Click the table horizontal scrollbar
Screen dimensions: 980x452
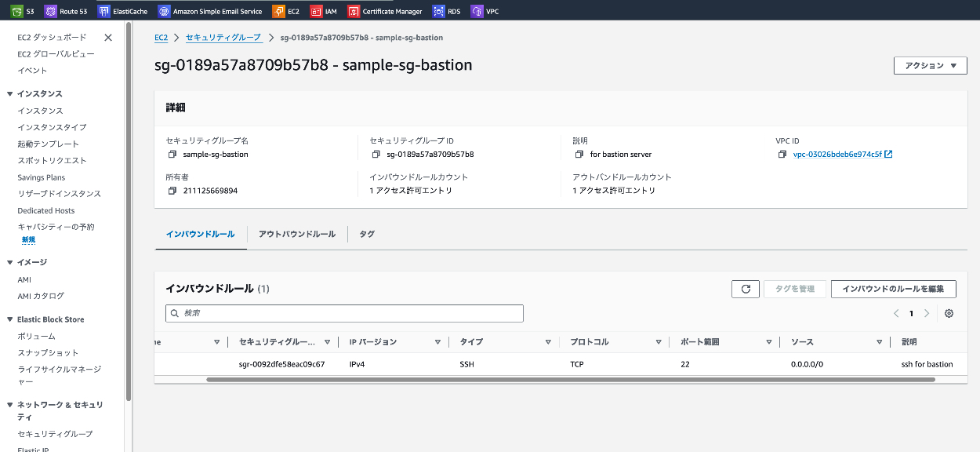[x=570, y=379]
